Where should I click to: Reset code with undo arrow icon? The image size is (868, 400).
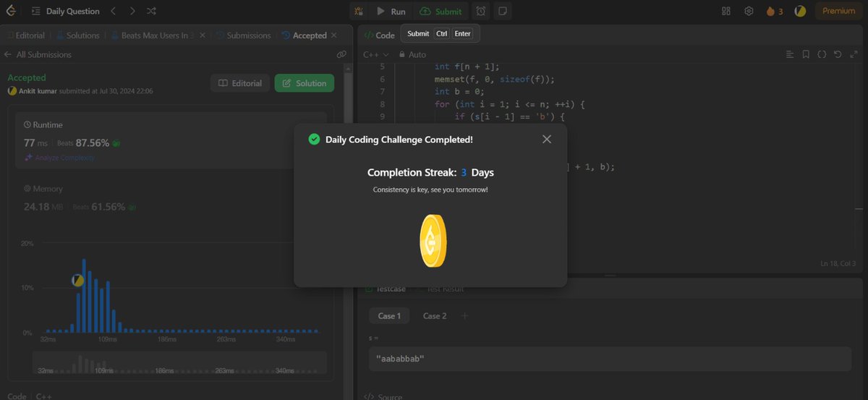(838, 54)
